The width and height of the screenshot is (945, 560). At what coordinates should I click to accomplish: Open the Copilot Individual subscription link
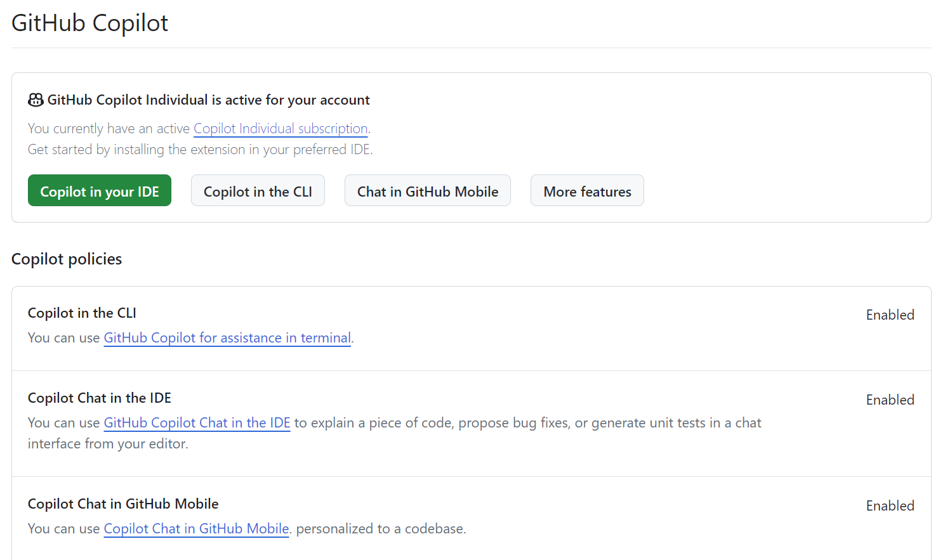tap(281, 128)
